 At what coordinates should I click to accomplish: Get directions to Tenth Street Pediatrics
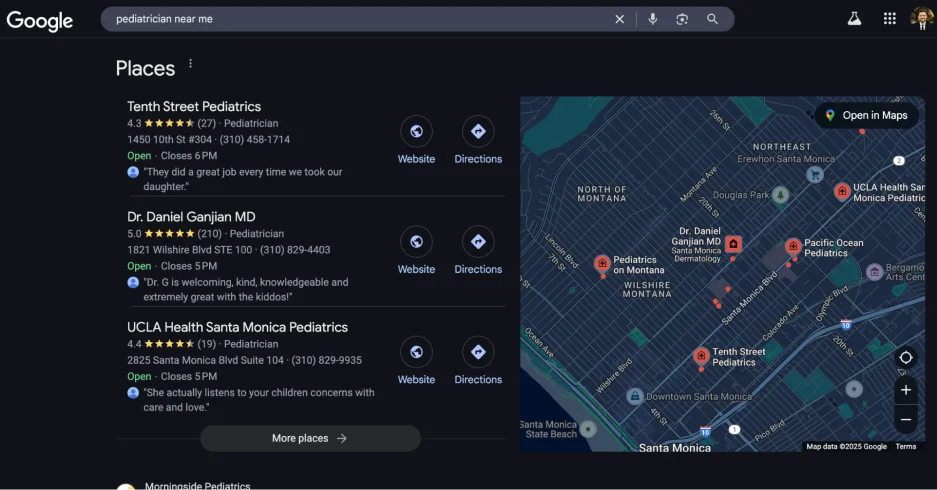click(x=478, y=131)
